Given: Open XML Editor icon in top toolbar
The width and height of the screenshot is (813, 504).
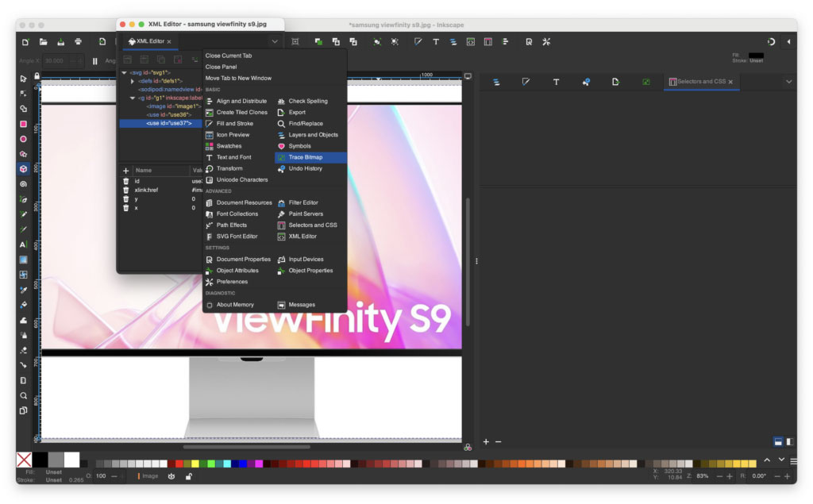Looking at the screenshot, I should click(470, 42).
